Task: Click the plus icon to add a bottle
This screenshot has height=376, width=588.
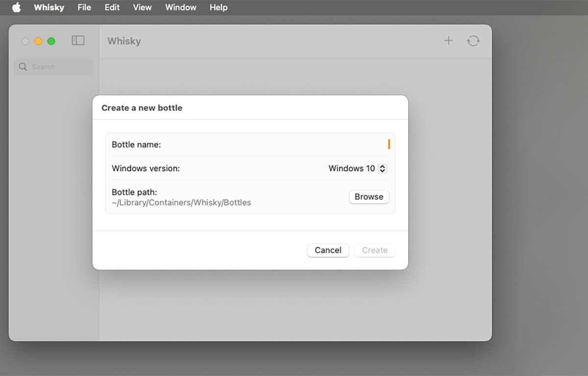Action: pyautogui.click(x=448, y=41)
